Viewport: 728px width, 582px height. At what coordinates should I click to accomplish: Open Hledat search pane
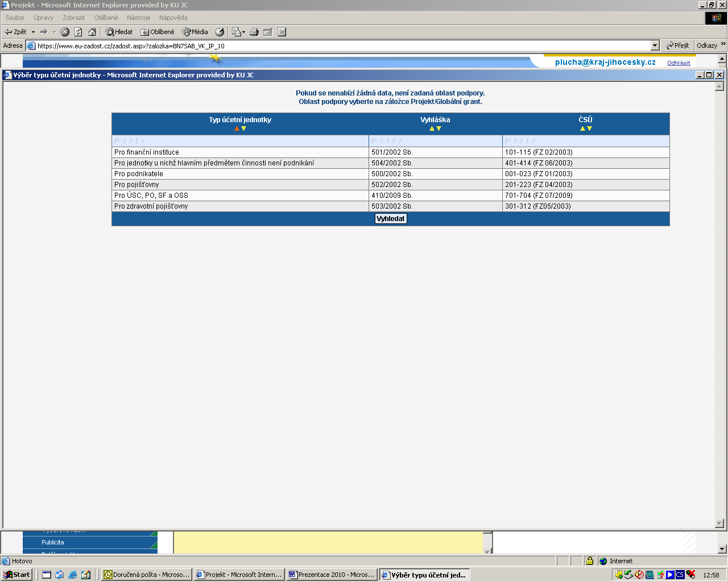pyautogui.click(x=119, y=32)
